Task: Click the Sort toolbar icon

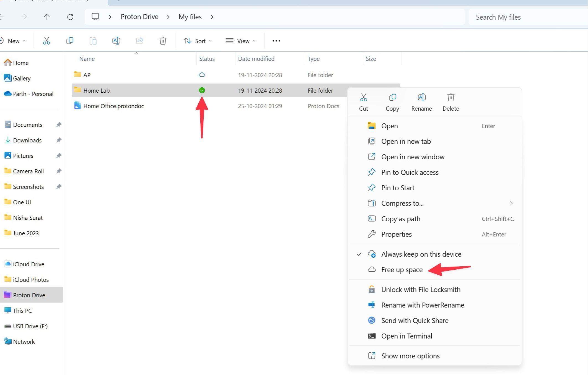Action: click(x=198, y=41)
